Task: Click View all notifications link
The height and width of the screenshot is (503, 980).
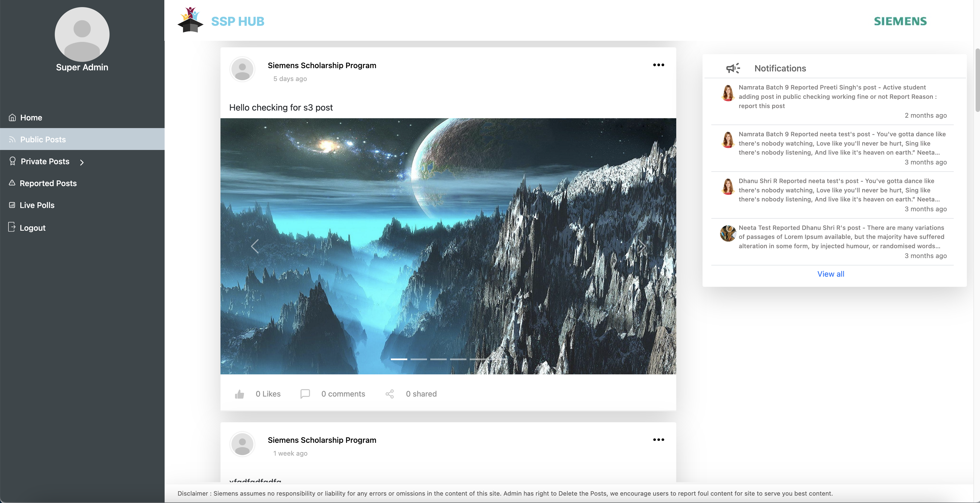Action: coord(830,274)
